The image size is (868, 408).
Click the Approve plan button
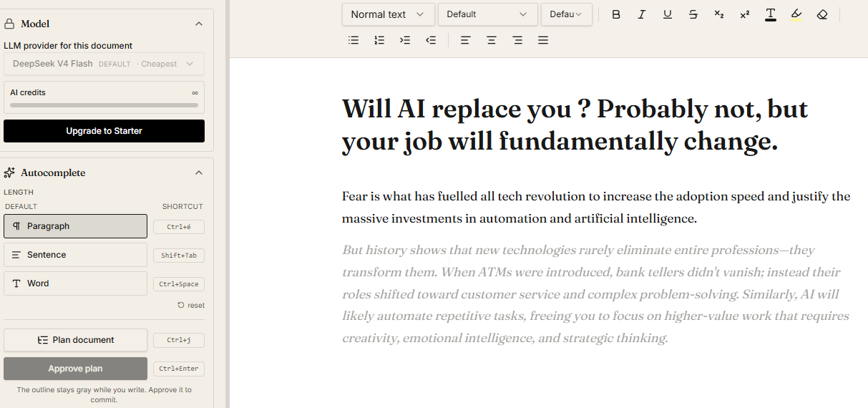(75, 369)
